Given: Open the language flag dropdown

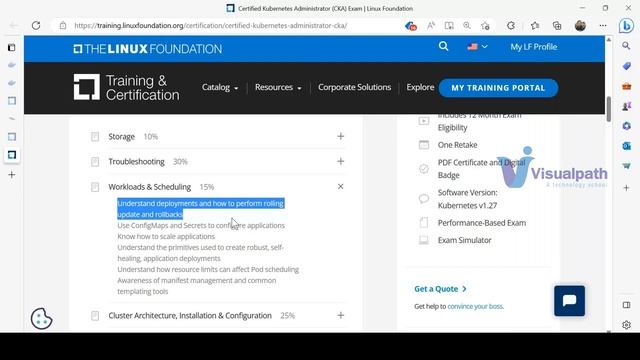Looking at the screenshot, I should (x=477, y=47).
